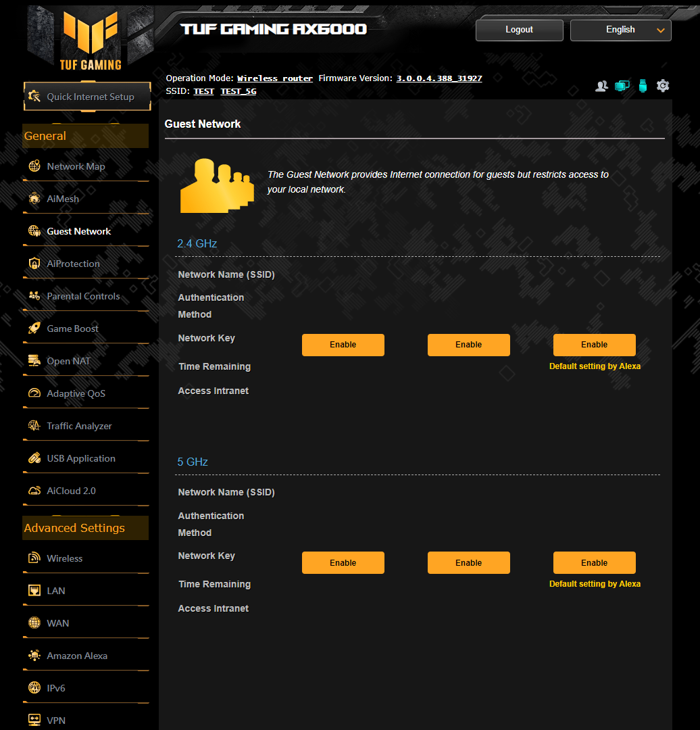The width and height of the screenshot is (700, 730).
Task: Go to Amazon Alexa settings
Action: [77, 656]
